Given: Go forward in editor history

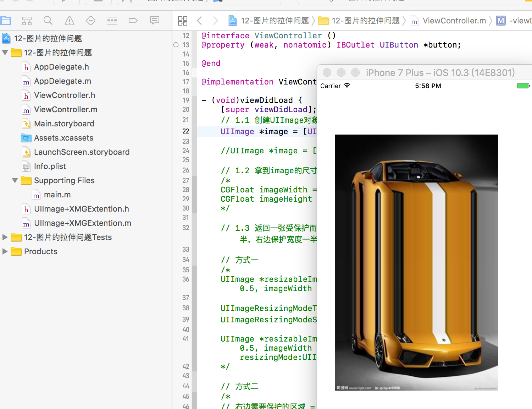Looking at the screenshot, I should 215,21.
